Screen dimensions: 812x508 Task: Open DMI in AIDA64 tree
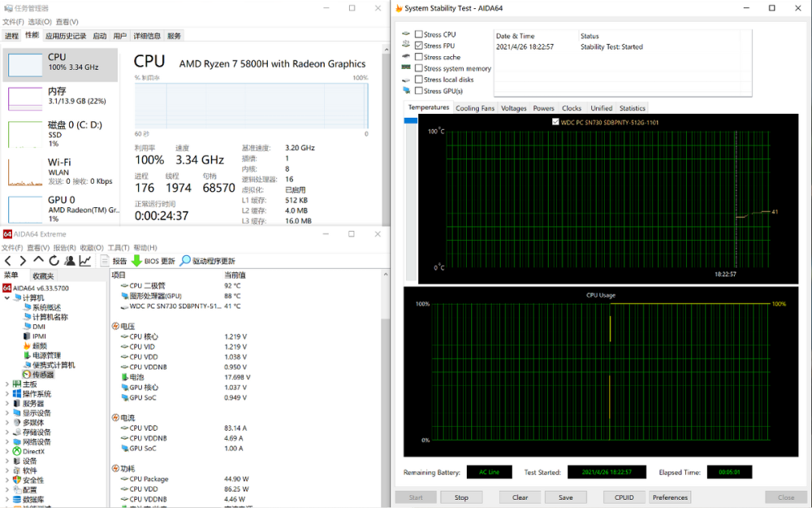39,327
